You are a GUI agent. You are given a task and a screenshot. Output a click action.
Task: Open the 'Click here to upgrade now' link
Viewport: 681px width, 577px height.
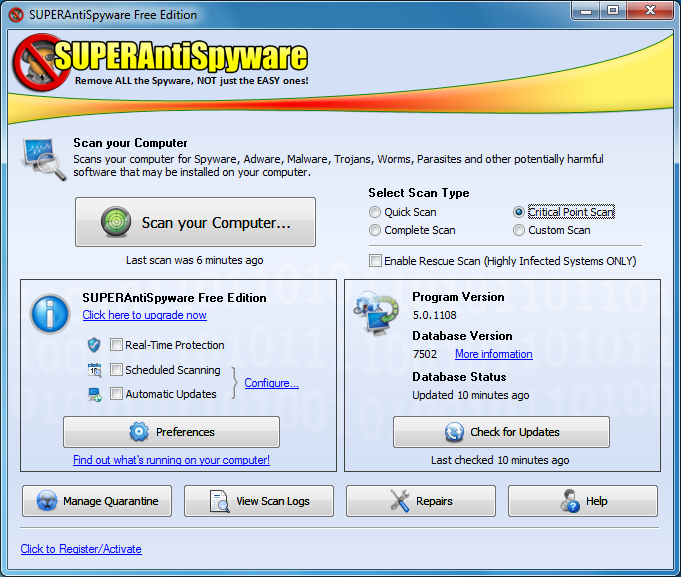(x=144, y=315)
